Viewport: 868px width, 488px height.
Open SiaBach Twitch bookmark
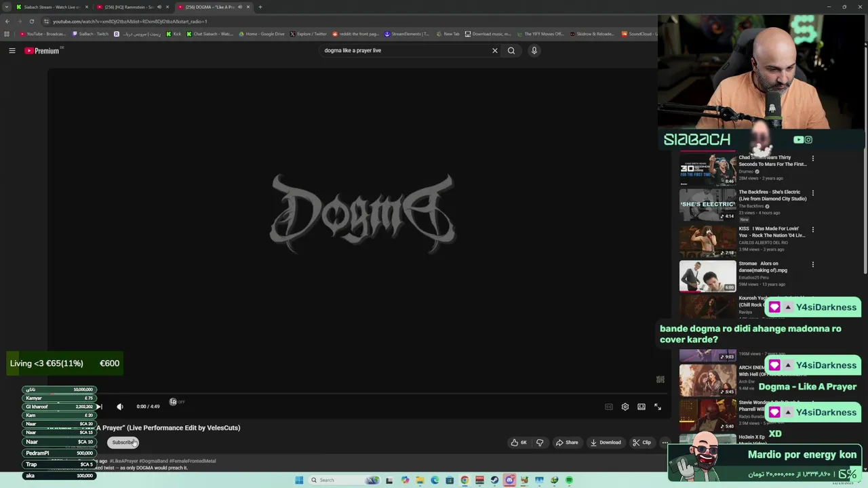91,34
